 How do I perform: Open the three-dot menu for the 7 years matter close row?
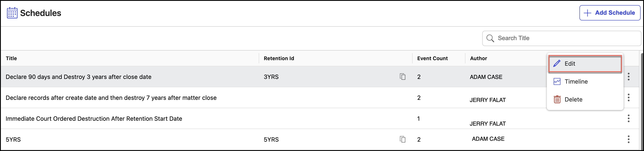pos(628,97)
